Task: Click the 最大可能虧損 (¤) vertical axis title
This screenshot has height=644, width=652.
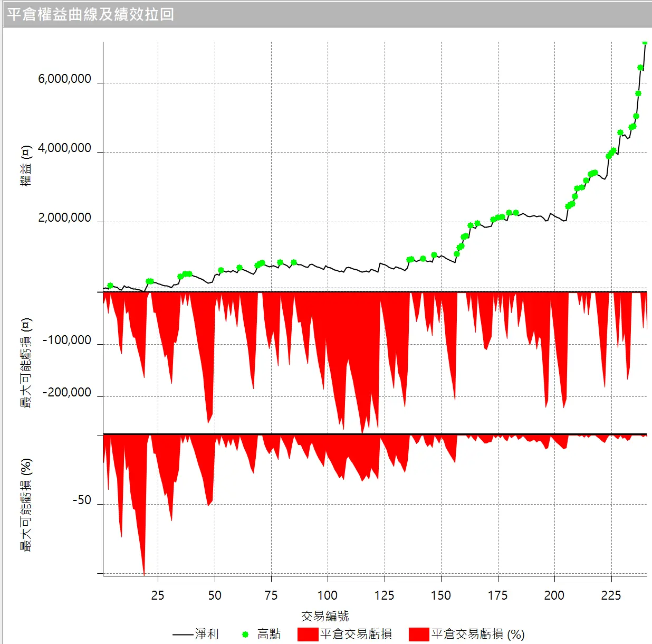Action: pos(26,363)
